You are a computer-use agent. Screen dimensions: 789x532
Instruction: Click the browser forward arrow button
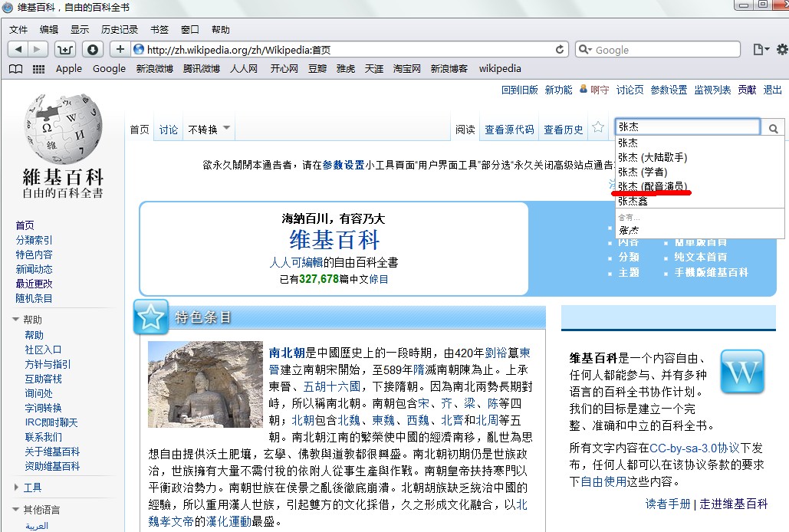coord(38,49)
